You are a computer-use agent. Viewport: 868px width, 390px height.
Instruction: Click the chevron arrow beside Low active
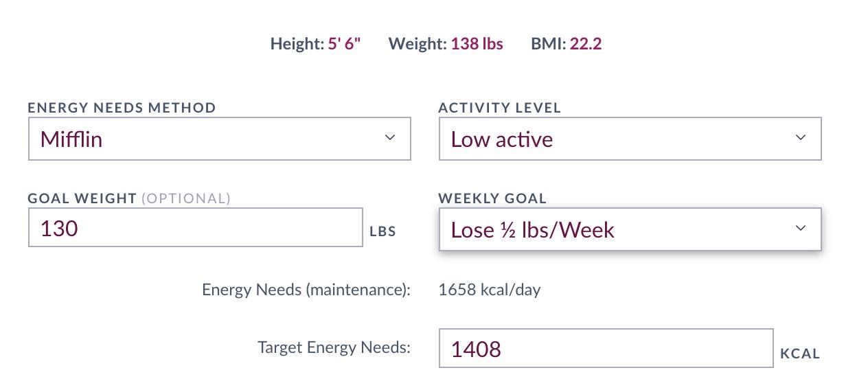pos(800,138)
